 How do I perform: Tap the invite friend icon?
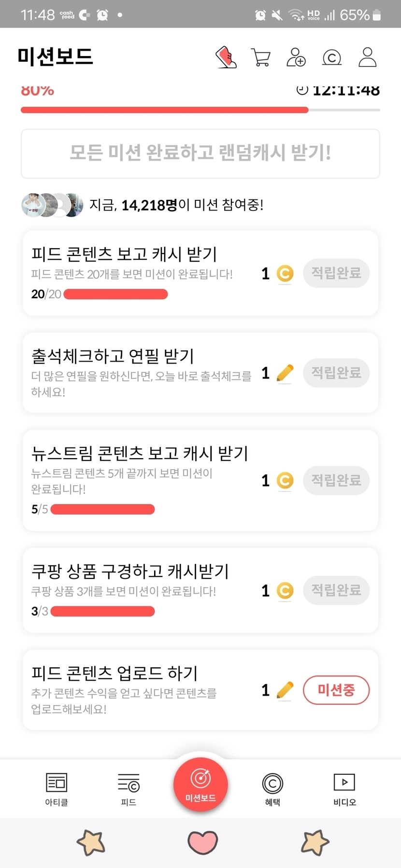click(296, 57)
